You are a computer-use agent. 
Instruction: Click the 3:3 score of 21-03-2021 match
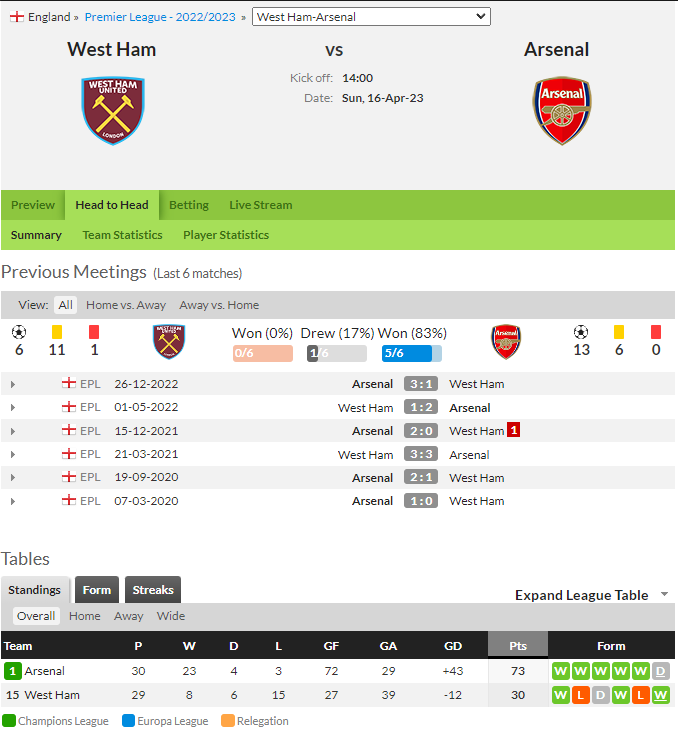pos(421,454)
